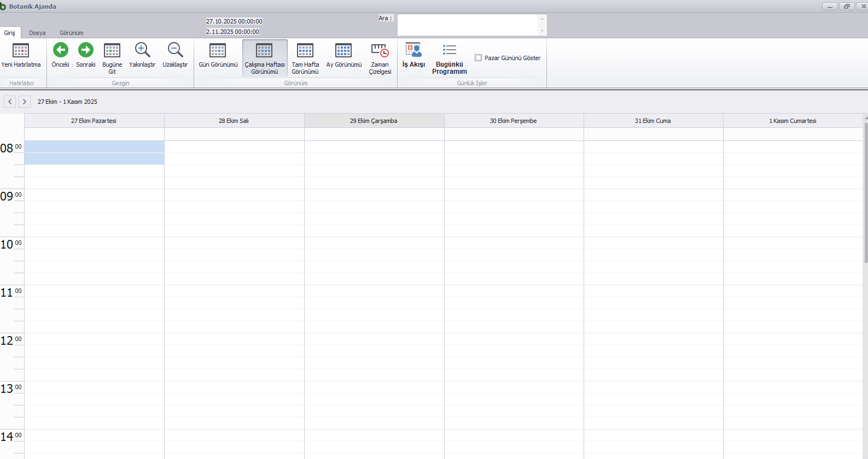Open the Zaman Çizelgesi view
The height and width of the screenshot is (459, 868).
click(380, 51)
